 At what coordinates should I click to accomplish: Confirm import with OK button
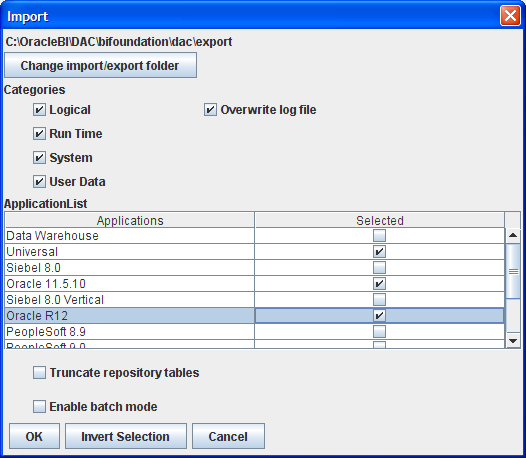pos(34,436)
